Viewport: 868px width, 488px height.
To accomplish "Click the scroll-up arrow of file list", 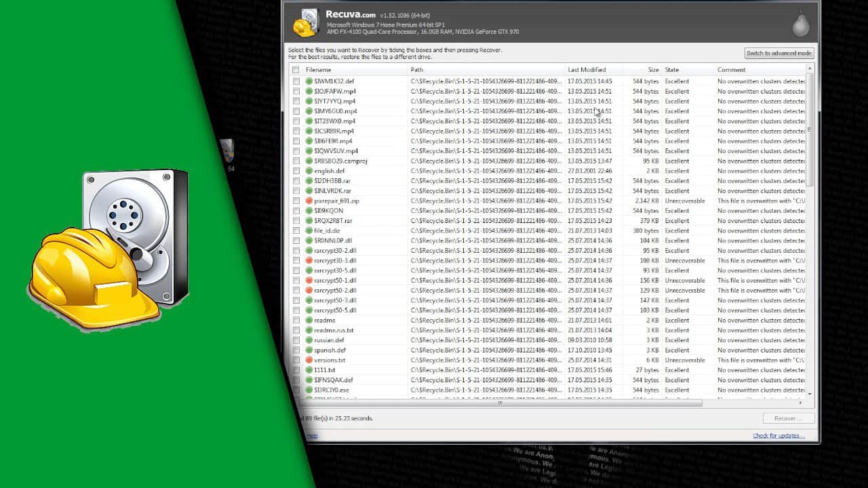I will (x=810, y=69).
